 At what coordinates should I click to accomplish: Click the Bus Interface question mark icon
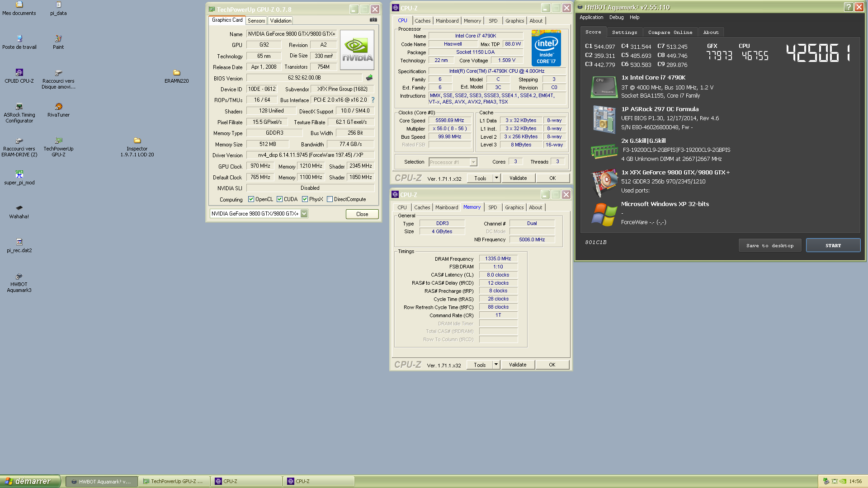click(x=373, y=100)
